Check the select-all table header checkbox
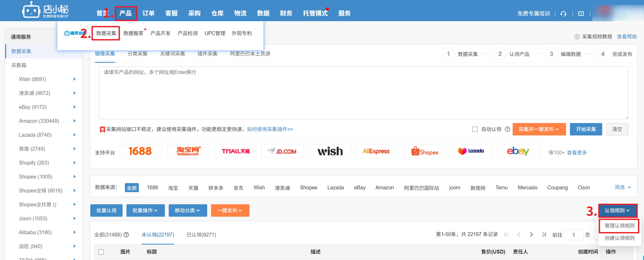Viewport: 644px width, 260px height. coord(101,252)
